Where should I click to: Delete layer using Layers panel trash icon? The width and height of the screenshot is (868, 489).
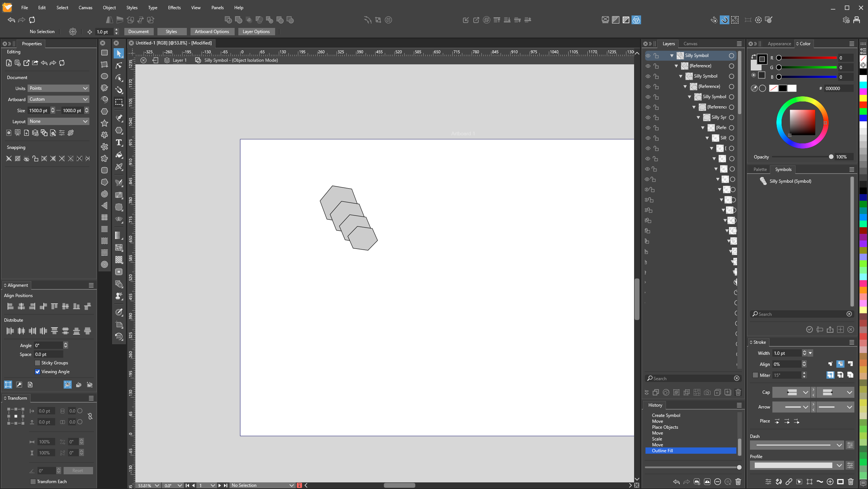738,392
